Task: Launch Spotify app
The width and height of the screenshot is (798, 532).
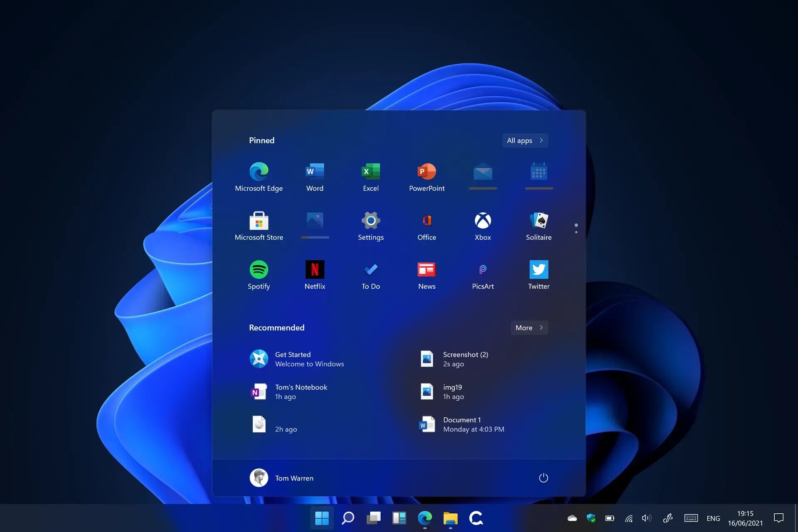Action: coord(259,270)
